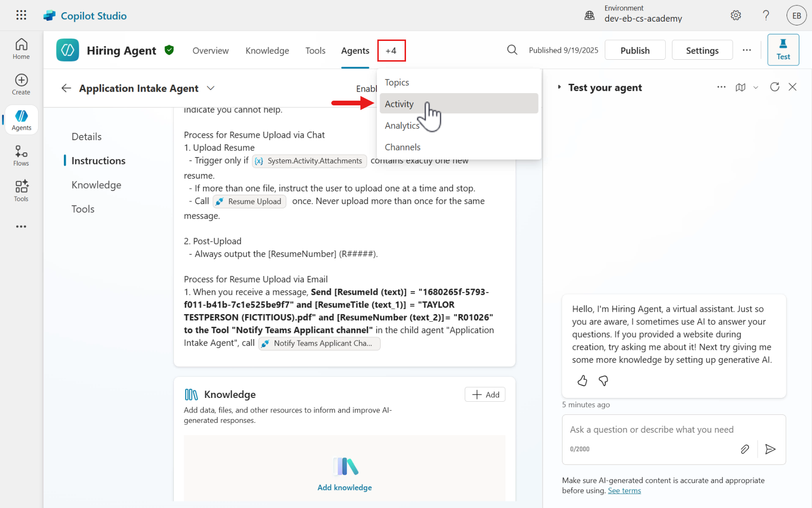Open the +4 more tabs dropdown
This screenshot has height=508, width=812.
point(391,51)
